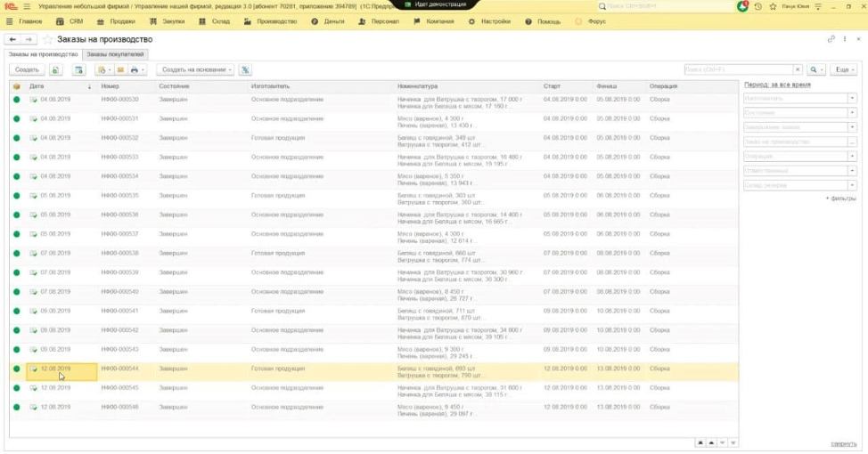
Task: Open the CRM menu section
Action: 70,21
